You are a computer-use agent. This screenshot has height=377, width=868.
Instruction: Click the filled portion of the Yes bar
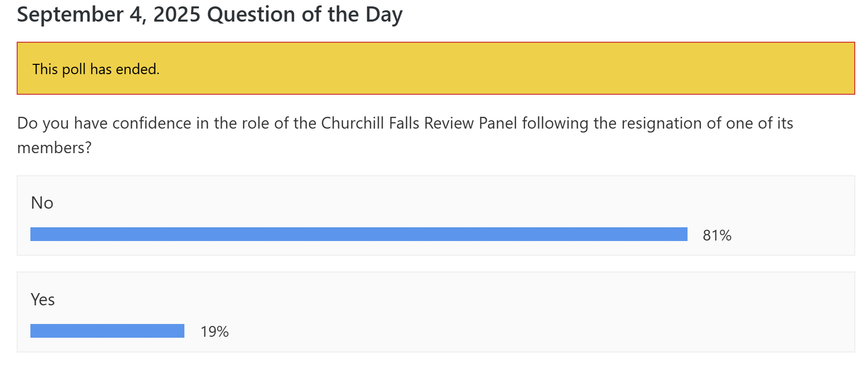click(107, 331)
